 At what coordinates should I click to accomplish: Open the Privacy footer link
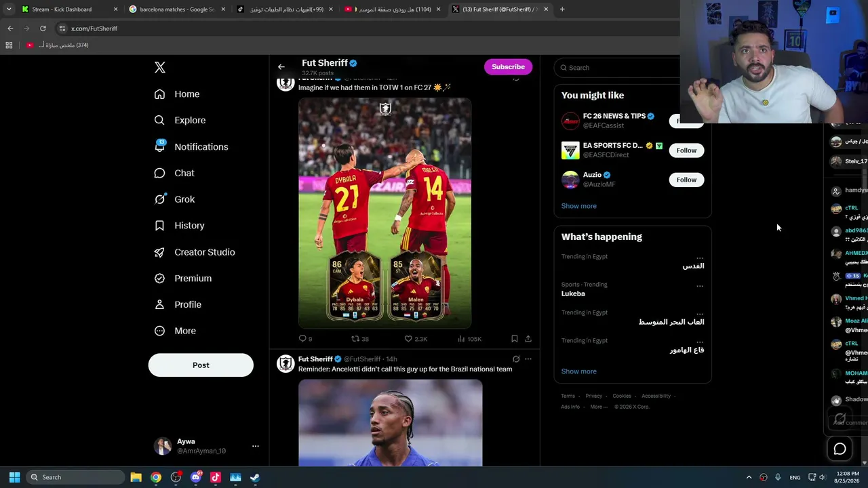tap(593, 396)
